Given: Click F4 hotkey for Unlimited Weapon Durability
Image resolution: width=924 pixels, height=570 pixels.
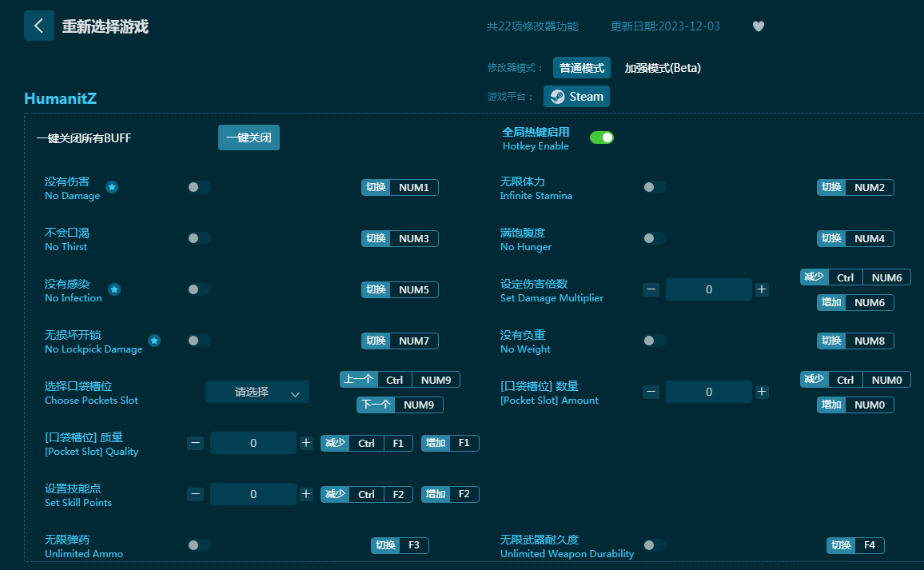Looking at the screenshot, I should click(x=855, y=545).
